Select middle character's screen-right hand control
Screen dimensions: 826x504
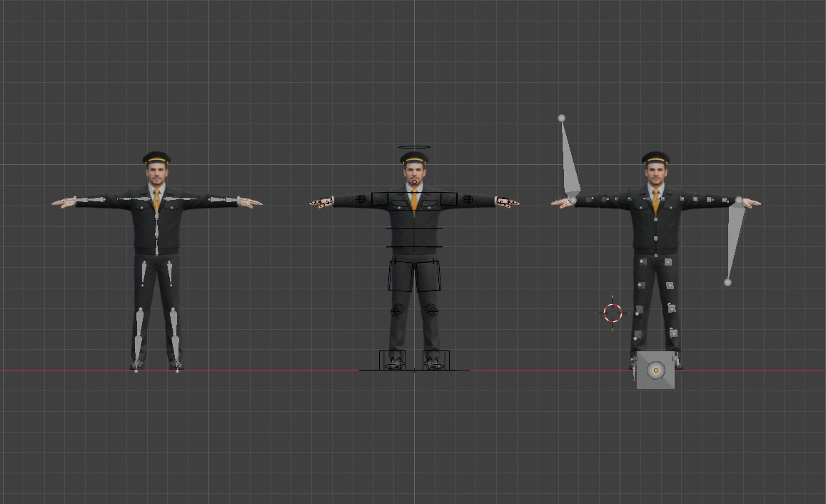coord(507,202)
